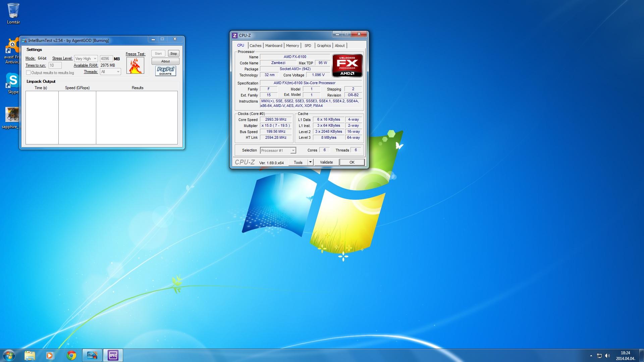Click the 8 MBytes Level 3 cache value
Screen dimensions: 644x362
pyautogui.click(x=328, y=137)
